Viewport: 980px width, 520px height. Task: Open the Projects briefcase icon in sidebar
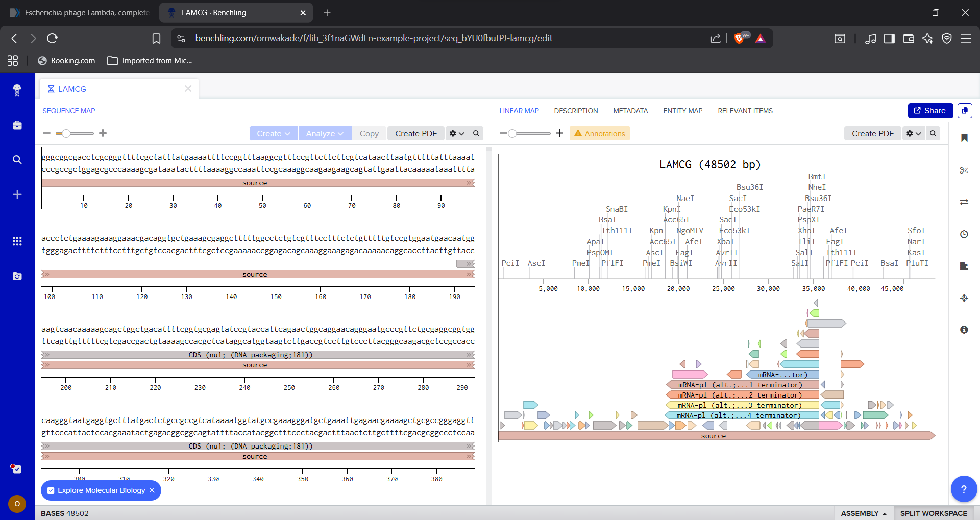coord(17,125)
